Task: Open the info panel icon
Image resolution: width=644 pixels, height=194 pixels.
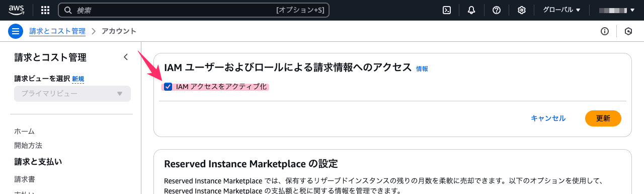Action: click(605, 31)
